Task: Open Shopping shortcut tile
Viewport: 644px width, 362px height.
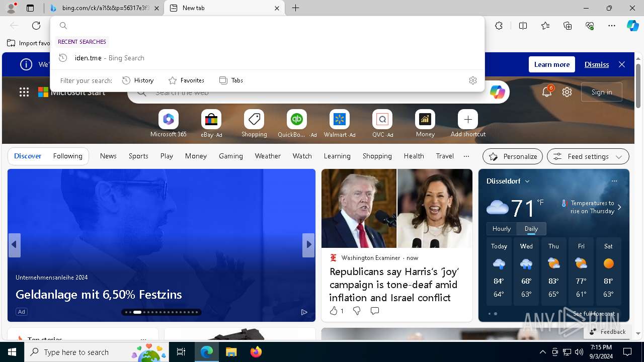Action: coord(254,124)
